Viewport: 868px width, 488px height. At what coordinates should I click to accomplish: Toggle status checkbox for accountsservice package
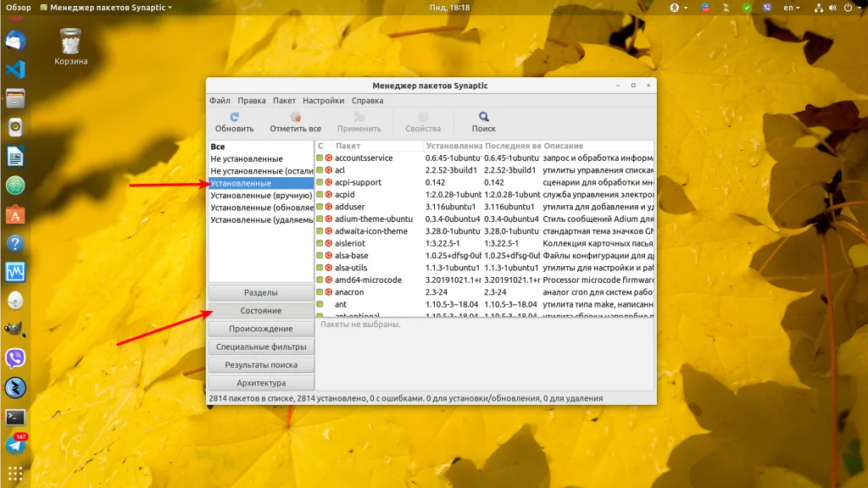(320, 158)
